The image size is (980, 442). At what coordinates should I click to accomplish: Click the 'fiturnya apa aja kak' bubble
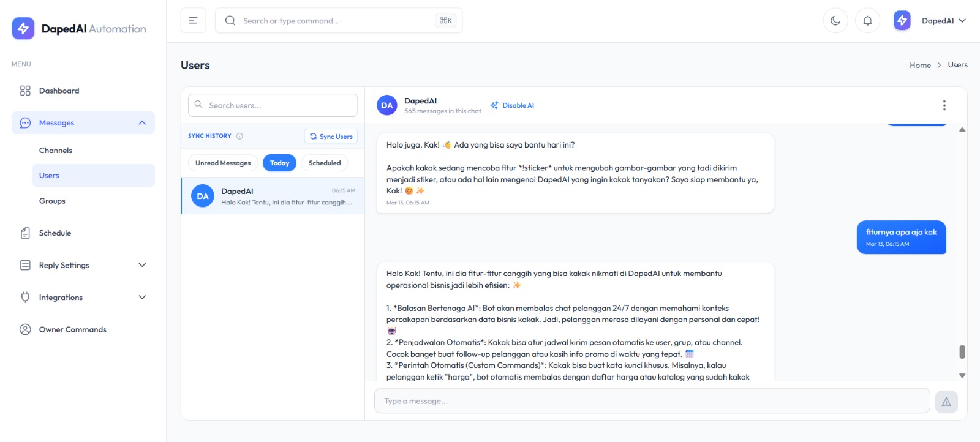click(902, 237)
